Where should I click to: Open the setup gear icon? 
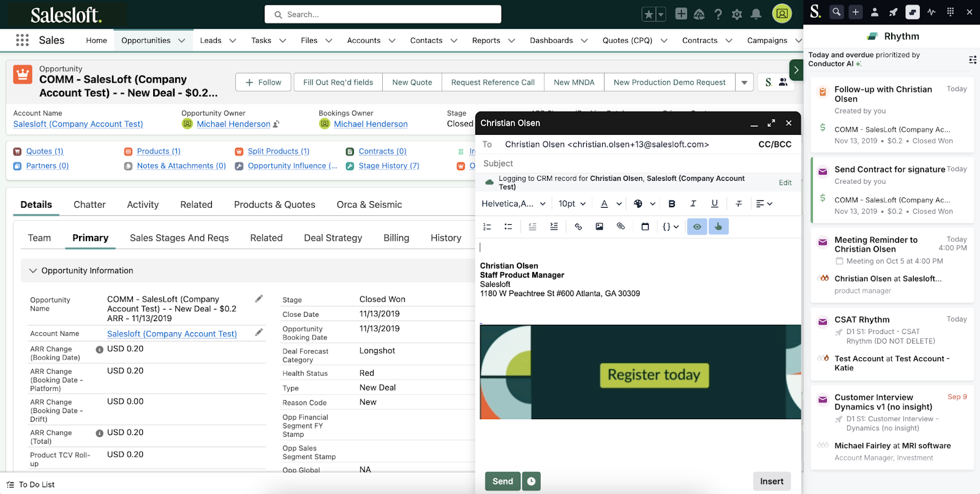click(737, 14)
